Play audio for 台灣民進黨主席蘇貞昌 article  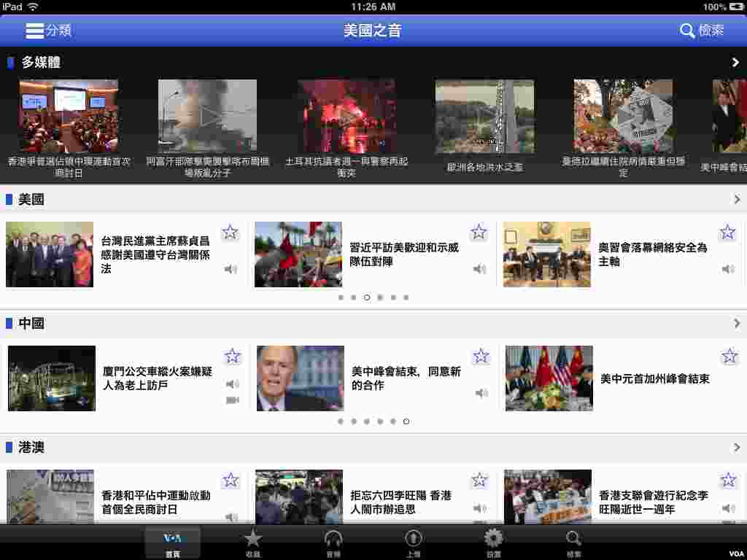pyautogui.click(x=231, y=269)
